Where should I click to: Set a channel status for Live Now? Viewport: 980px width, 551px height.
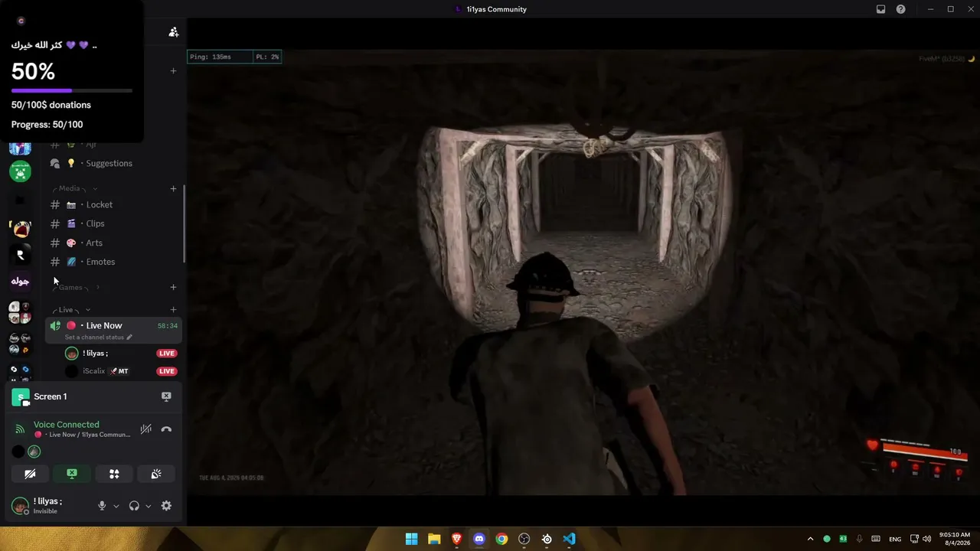point(99,337)
